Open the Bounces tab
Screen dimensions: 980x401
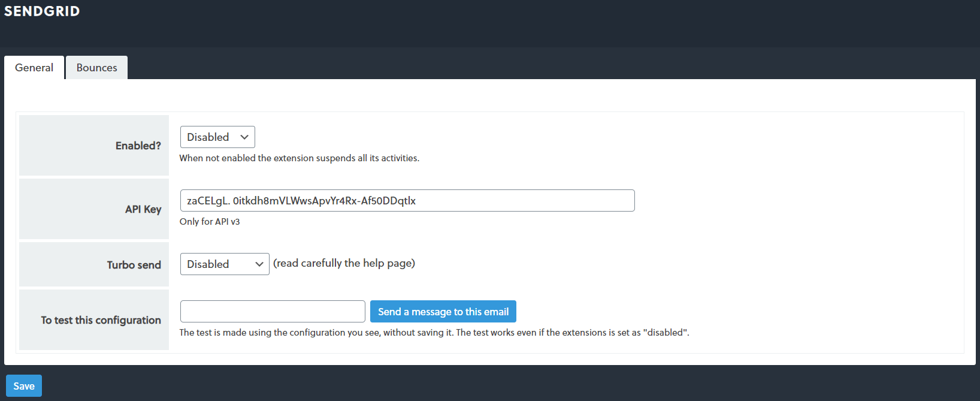(96, 68)
